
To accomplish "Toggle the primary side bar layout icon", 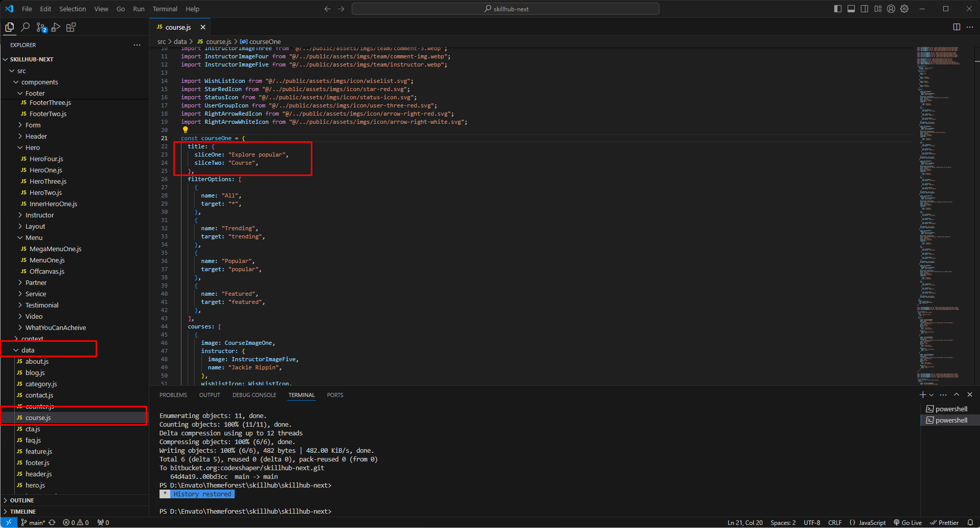I will point(837,9).
